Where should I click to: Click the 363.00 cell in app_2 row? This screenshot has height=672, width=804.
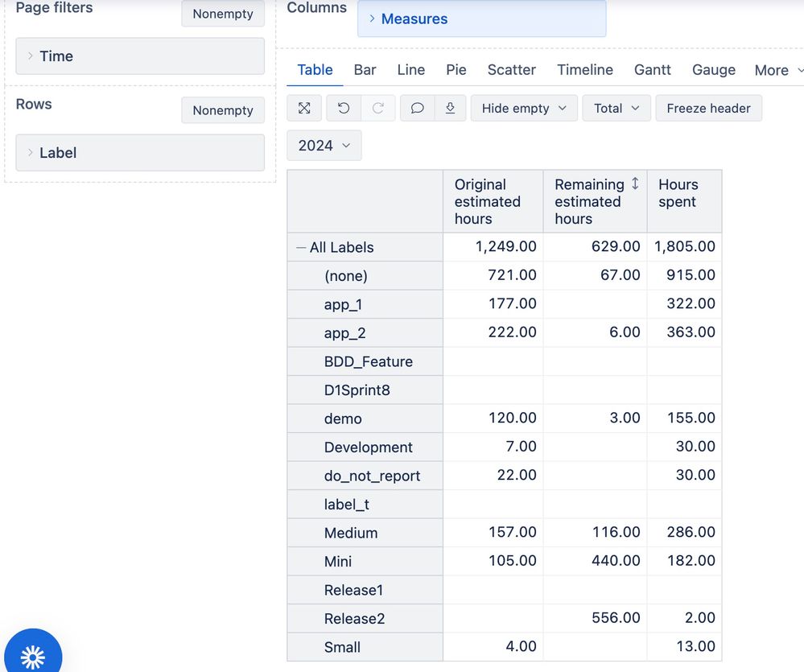coord(685,332)
